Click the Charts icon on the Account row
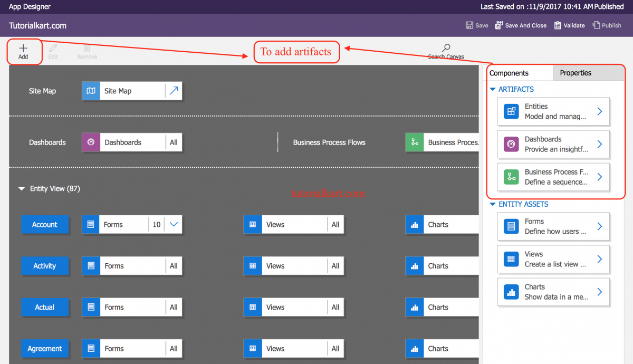 tap(414, 224)
